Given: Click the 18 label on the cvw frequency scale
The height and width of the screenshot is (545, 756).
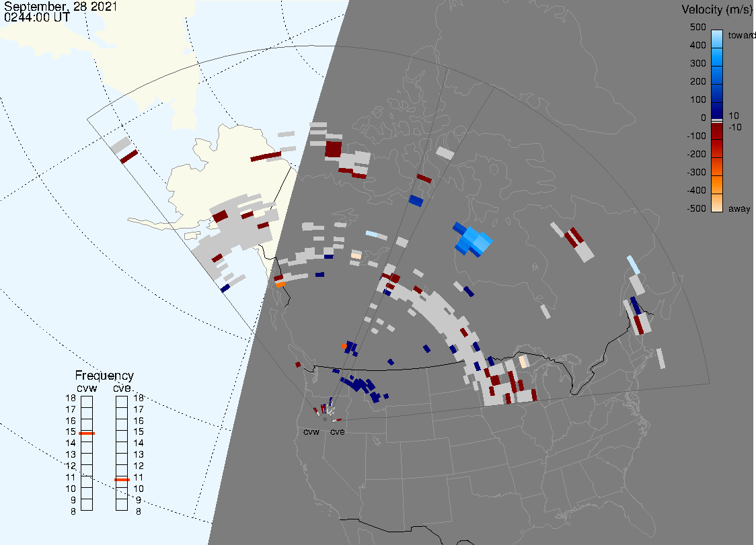Looking at the screenshot, I should click(x=71, y=398).
